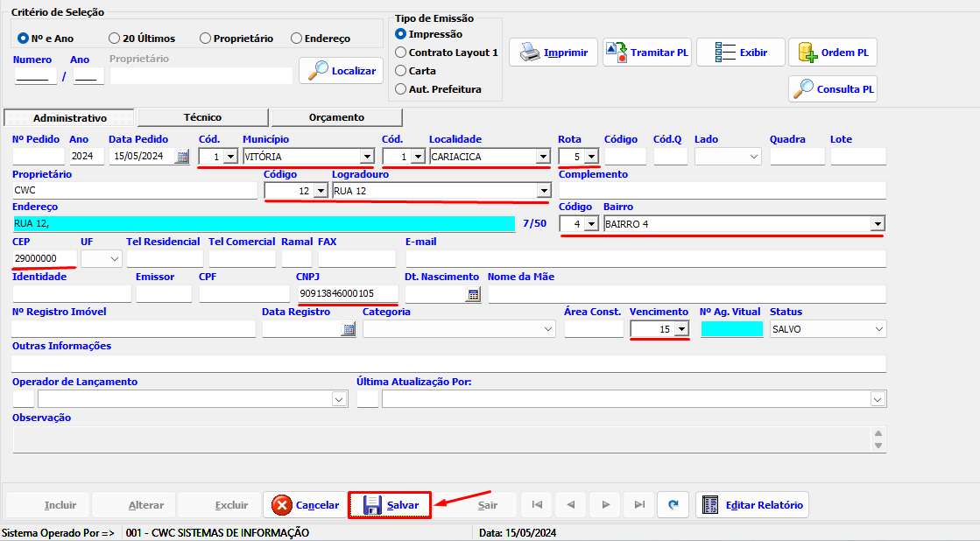Screen dimensions: 980x541
Task: Click the refresh arrow navigation icon
Action: pyautogui.click(x=673, y=505)
